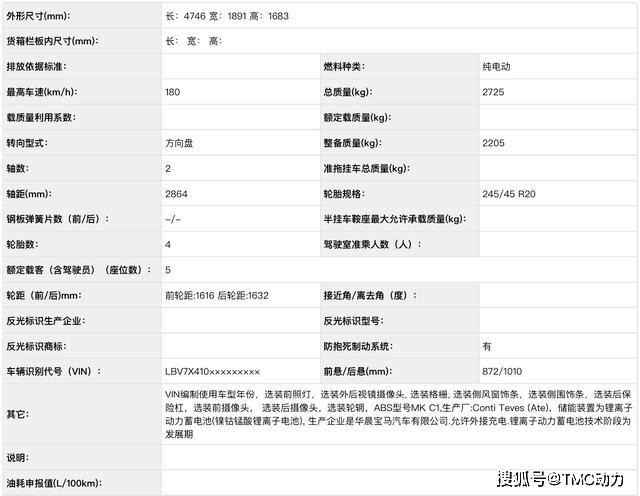The height and width of the screenshot is (496, 640).
Task: Click the 油耗申报值(L/100km) label
Action: coord(52,483)
